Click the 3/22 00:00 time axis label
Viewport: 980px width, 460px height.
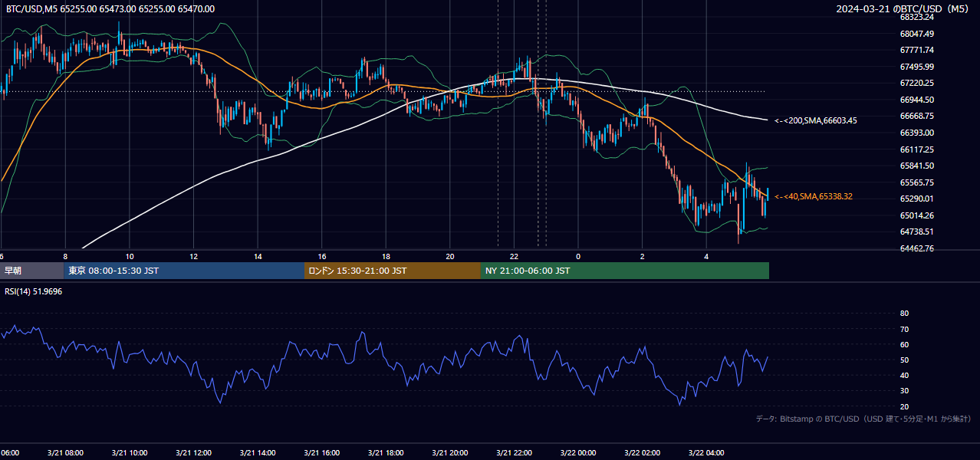(x=578, y=452)
